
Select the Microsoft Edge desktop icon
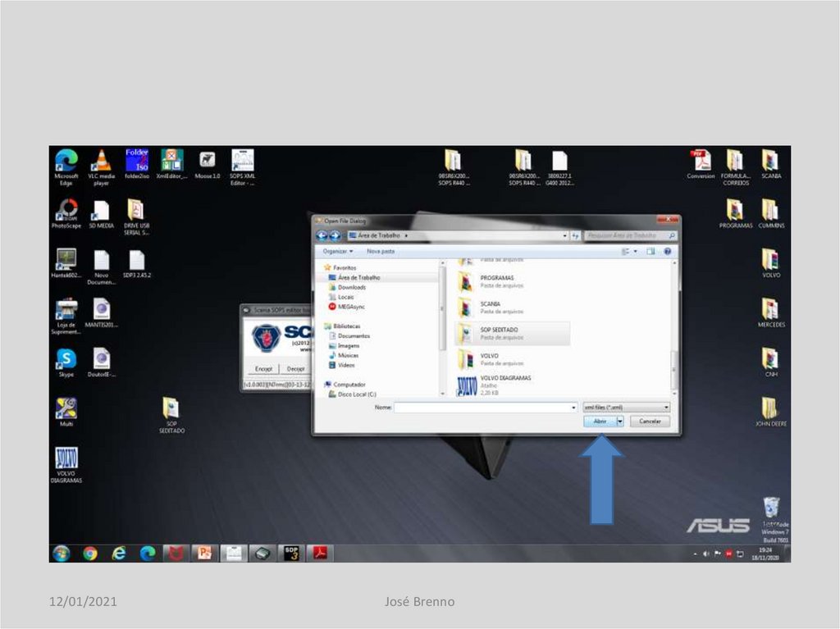pos(66,167)
